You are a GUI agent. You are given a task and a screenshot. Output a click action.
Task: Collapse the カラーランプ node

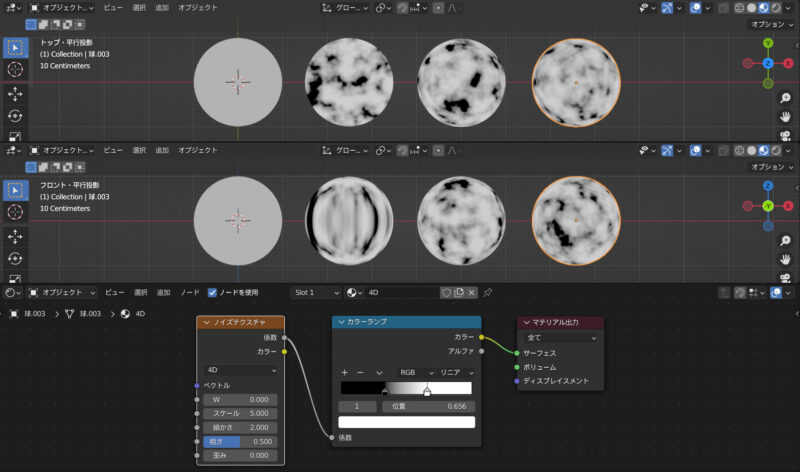point(341,322)
